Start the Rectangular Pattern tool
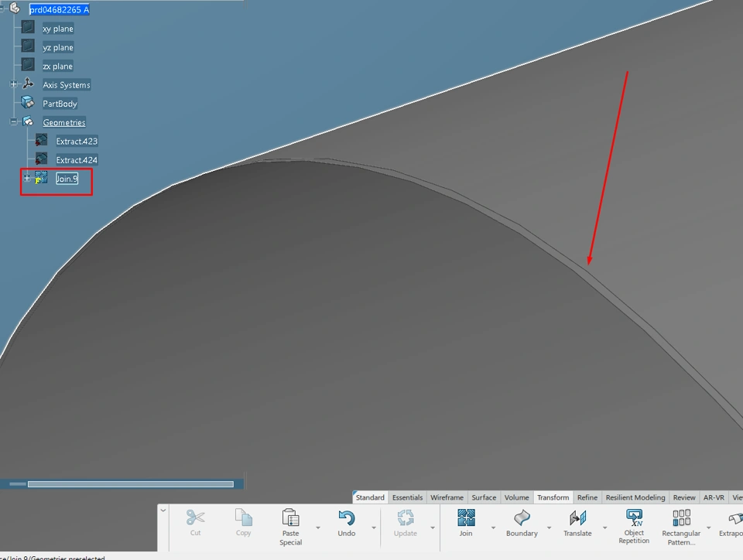This screenshot has height=560, width=743. tap(681, 528)
